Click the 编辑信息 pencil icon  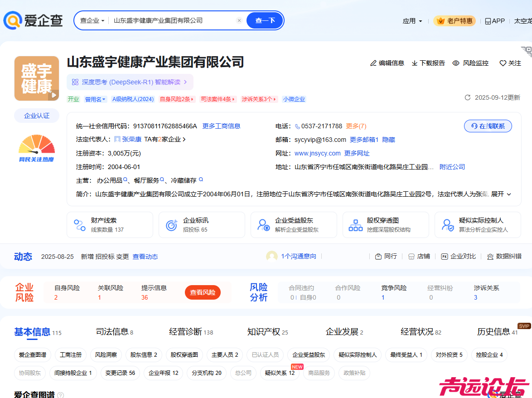click(373, 63)
